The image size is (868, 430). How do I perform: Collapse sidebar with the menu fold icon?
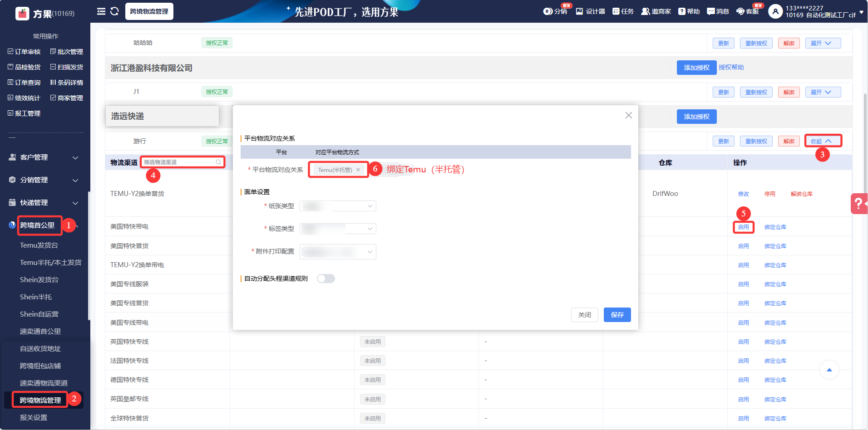pyautogui.click(x=101, y=11)
